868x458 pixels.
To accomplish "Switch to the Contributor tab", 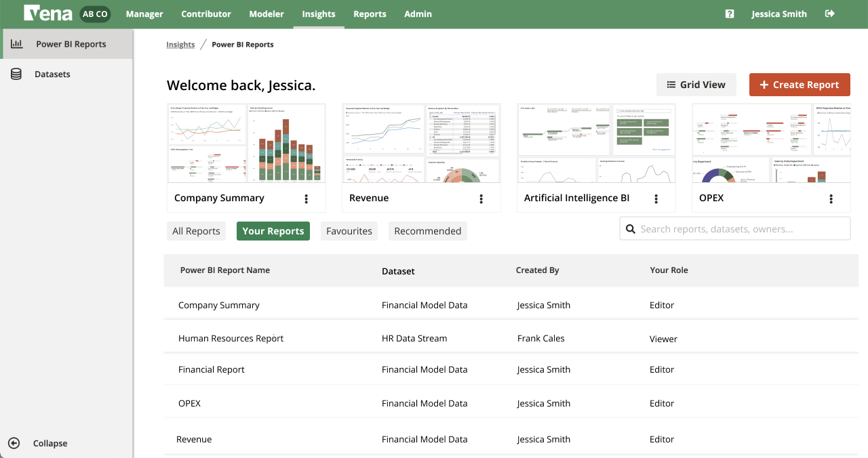I will tap(206, 14).
